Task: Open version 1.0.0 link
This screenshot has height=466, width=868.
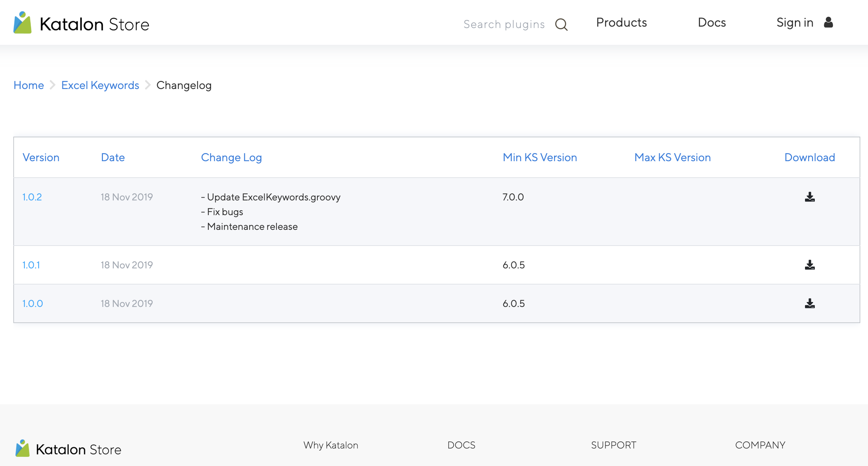Action: (33, 303)
